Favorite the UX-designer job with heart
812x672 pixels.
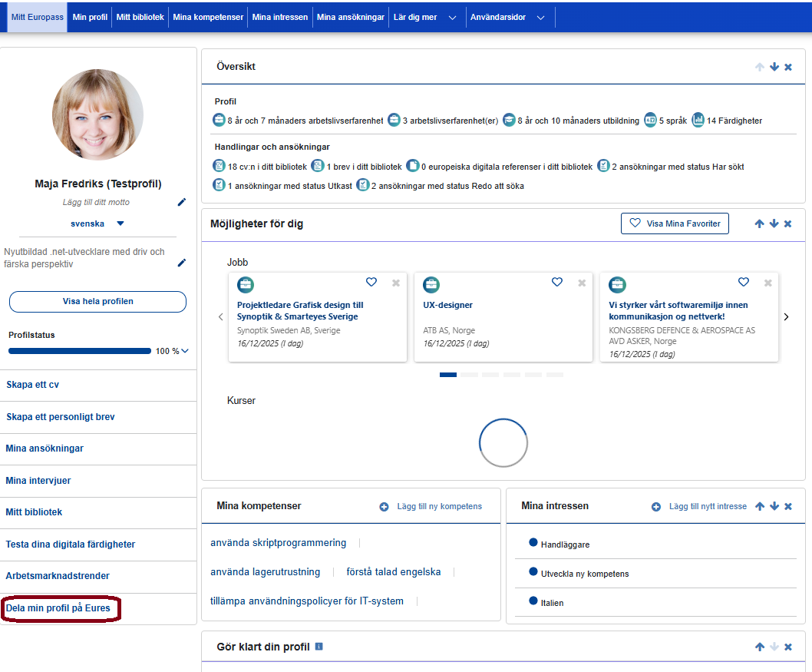point(557,283)
